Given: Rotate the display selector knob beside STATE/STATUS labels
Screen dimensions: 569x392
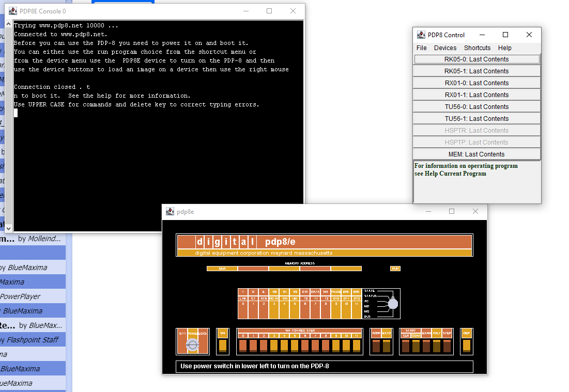Looking at the screenshot, I should [393, 303].
